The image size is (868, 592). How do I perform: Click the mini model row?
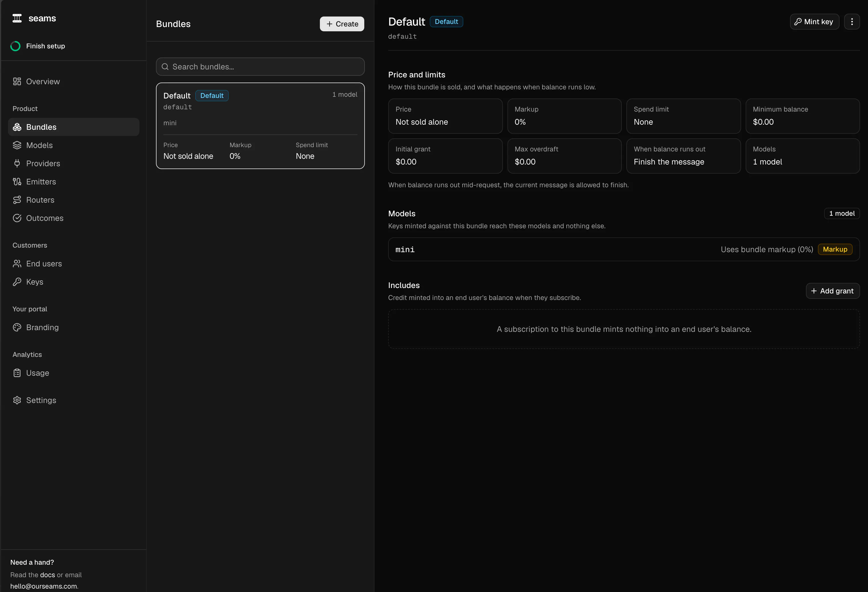[x=624, y=250]
